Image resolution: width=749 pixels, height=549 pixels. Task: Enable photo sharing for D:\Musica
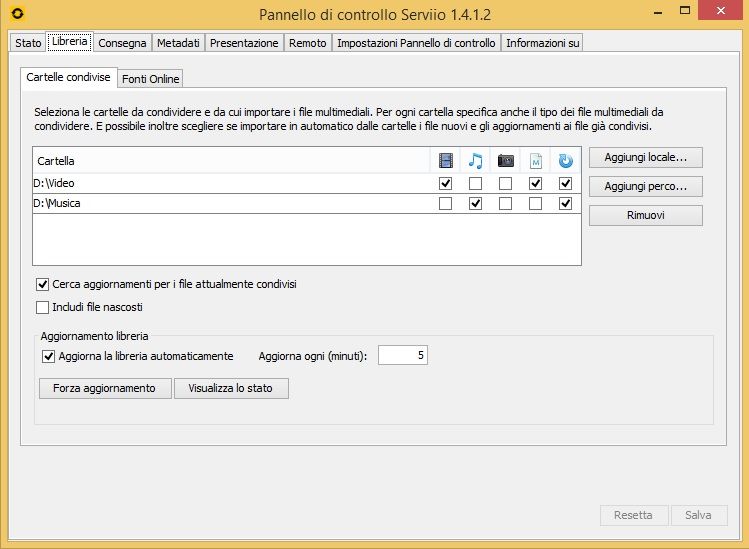[x=505, y=204]
